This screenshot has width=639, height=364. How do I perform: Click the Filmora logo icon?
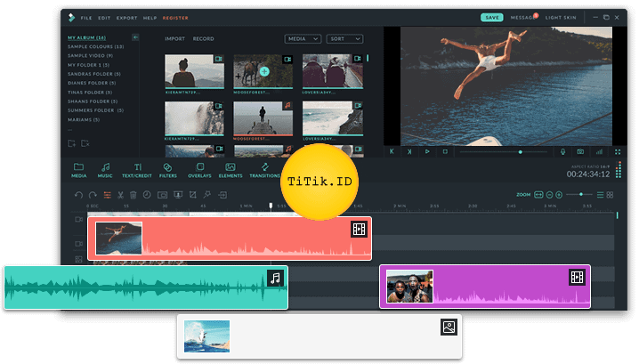click(72, 18)
